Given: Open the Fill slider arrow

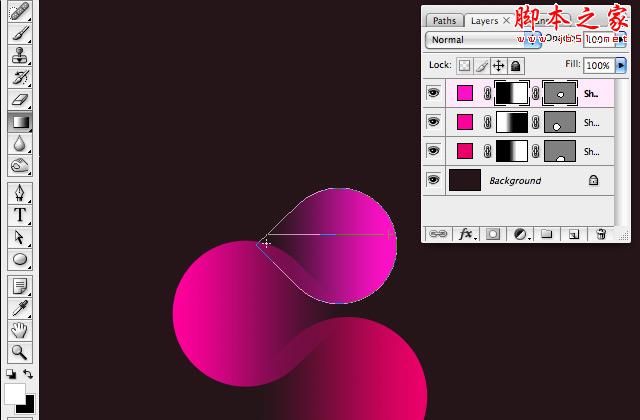Looking at the screenshot, I should (620, 65).
